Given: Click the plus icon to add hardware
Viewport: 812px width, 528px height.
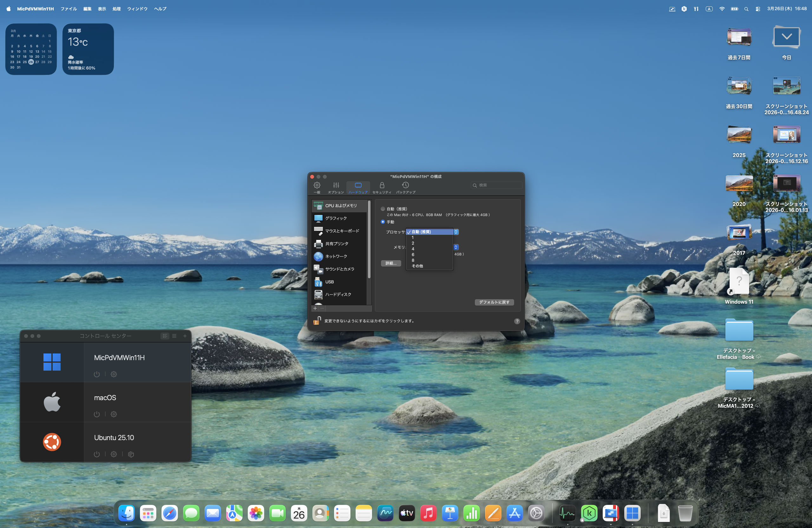Looking at the screenshot, I should coord(315,308).
